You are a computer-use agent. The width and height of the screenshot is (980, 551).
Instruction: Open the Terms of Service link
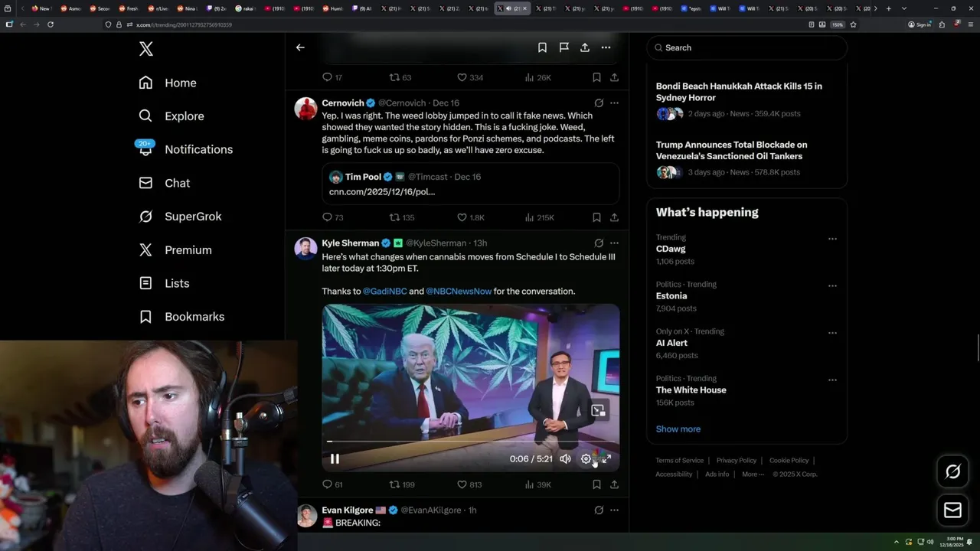coord(679,461)
